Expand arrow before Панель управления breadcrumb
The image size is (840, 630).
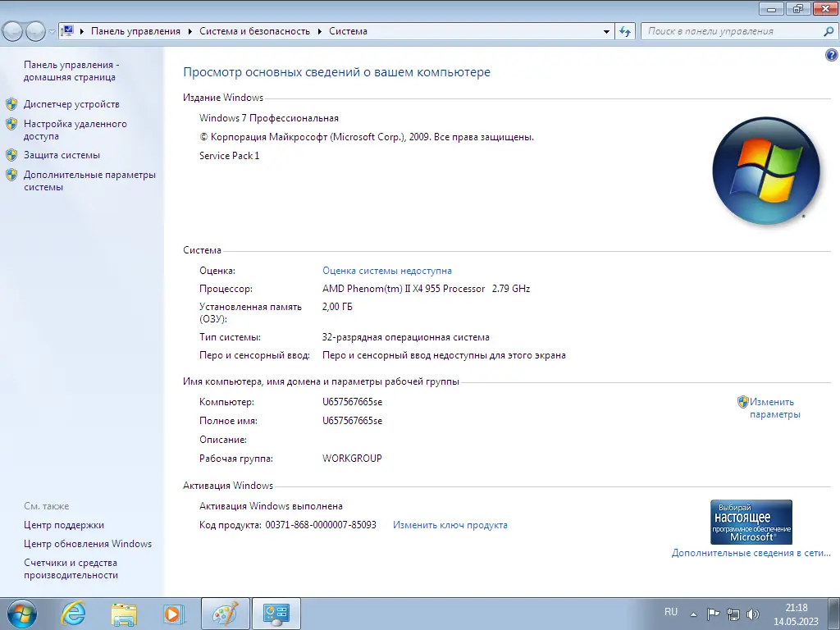pyautogui.click(x=82, y=32)
